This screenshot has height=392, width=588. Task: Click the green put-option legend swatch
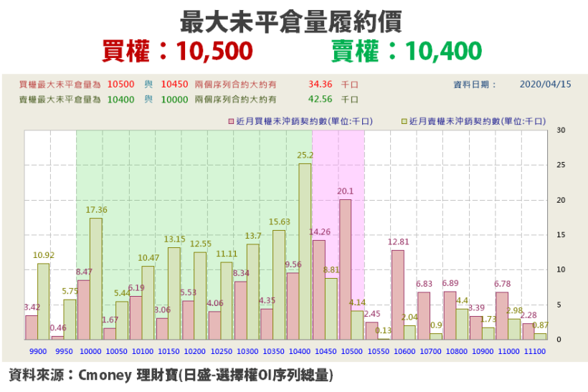tap(404, 121)
